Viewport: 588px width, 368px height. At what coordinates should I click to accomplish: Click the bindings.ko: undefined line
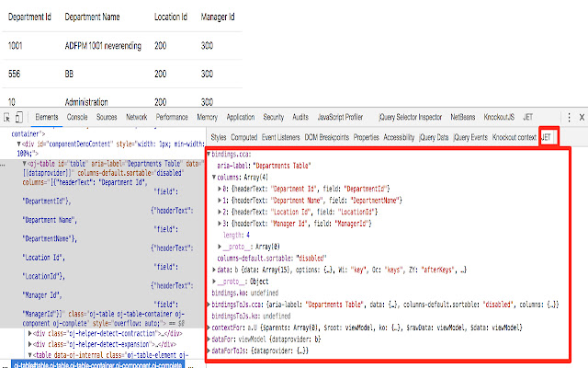[245, 293]
